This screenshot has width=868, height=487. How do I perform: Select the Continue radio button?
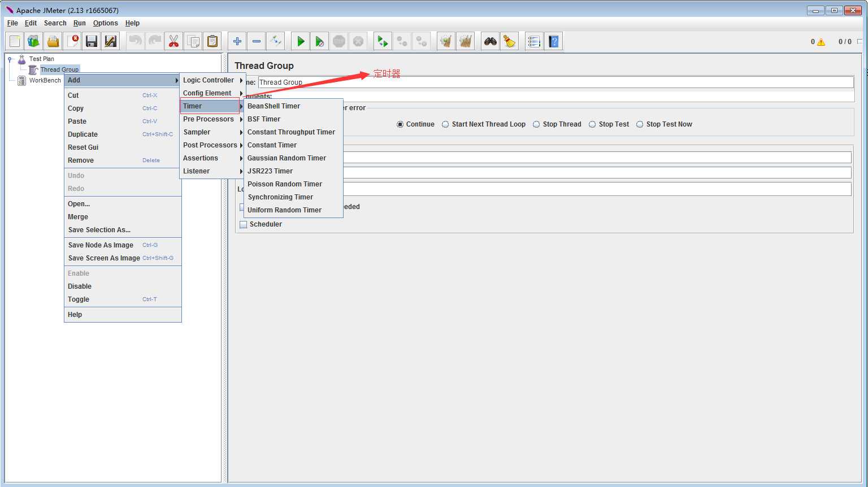pyautogui.click(x=400, y=124)
